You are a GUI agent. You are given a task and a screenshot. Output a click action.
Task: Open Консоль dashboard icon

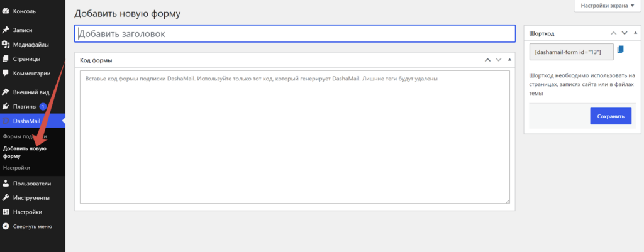pyautogui.click(x=6, y=11)
